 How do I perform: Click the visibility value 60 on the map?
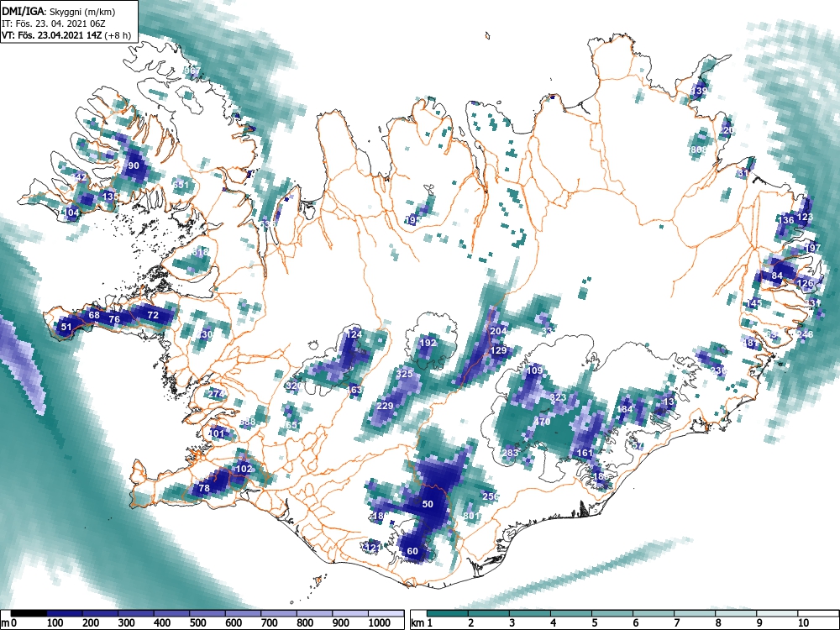click(412, 551)
